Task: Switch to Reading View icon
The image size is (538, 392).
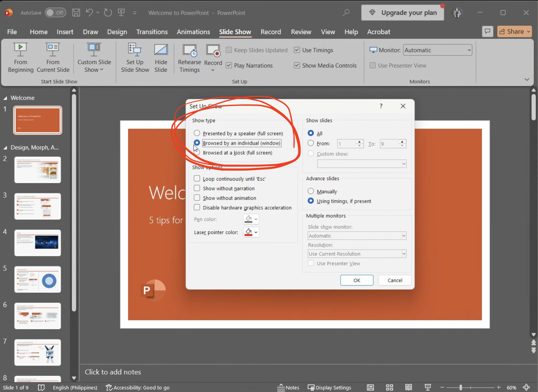Action: [409, 388]
